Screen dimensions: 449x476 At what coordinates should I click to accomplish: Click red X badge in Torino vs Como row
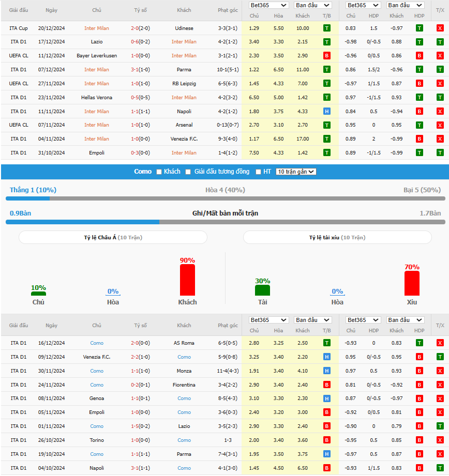pos(440,440)
